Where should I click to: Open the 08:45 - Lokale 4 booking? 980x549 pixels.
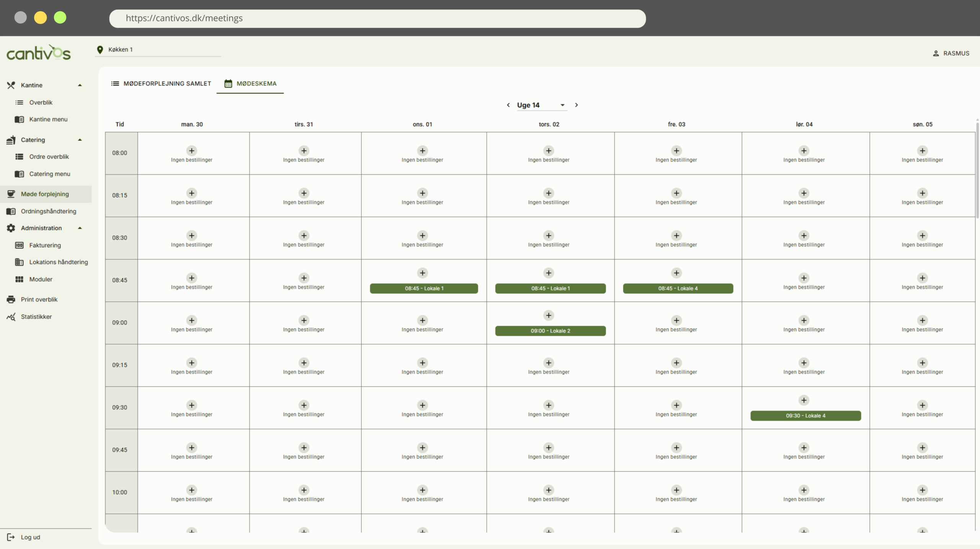[678, 288]
